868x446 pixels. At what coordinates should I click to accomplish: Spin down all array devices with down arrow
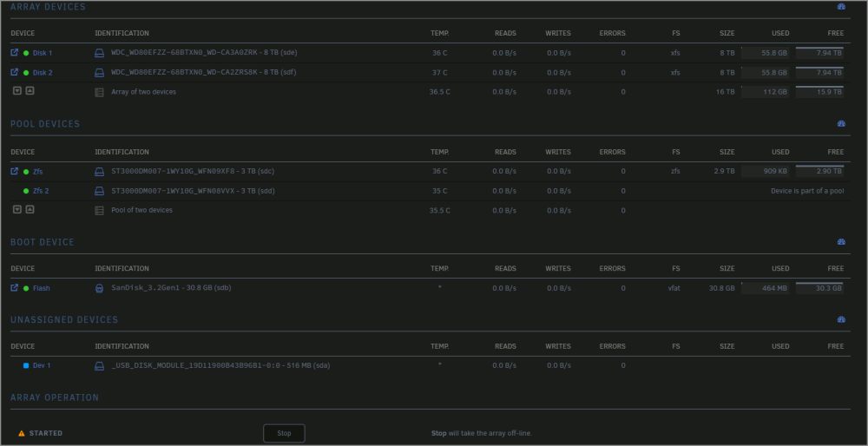pyautogui.click(x=17, y=91)
